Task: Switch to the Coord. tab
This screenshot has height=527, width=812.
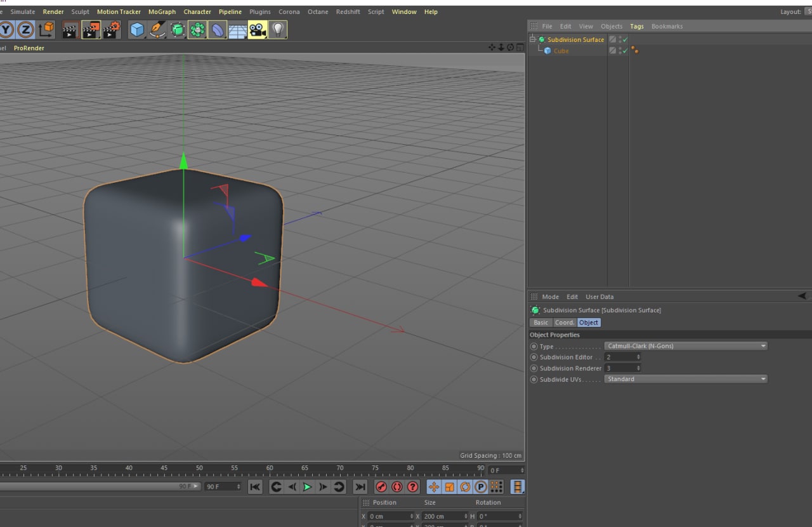Action: [x=565, y=323]
